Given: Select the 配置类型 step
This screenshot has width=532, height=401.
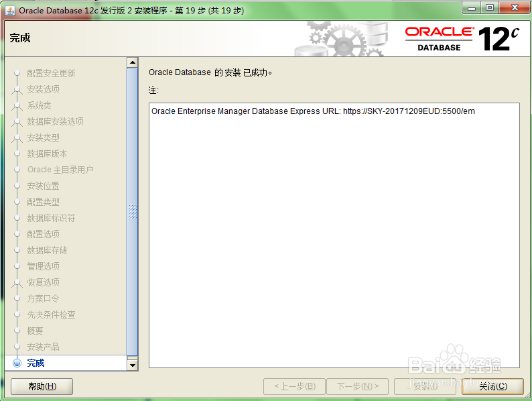Looking at the screenshot, I should 43,202.
